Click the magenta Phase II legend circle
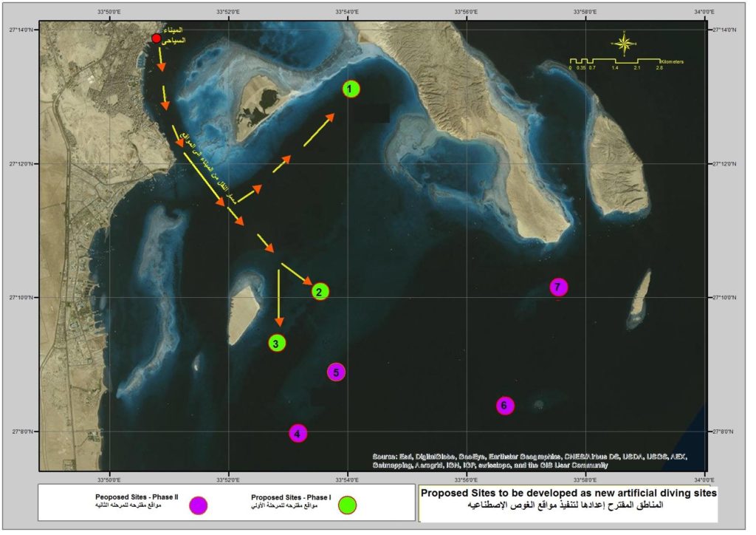 pos(197,505)
